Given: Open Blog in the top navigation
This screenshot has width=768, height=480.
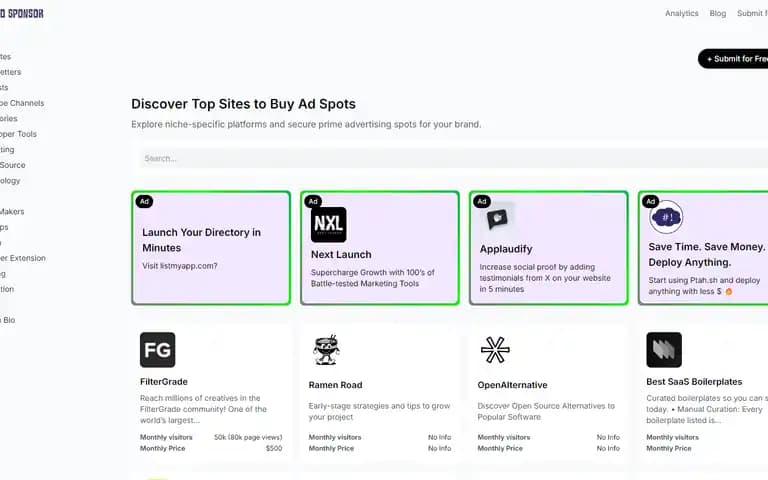Looking at the screenshot, I should [x=718, y=13].
